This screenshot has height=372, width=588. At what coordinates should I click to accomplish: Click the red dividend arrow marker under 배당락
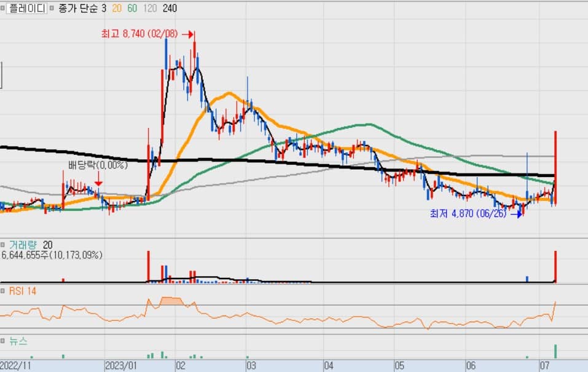pyautogui.click(x=98, y=180)
